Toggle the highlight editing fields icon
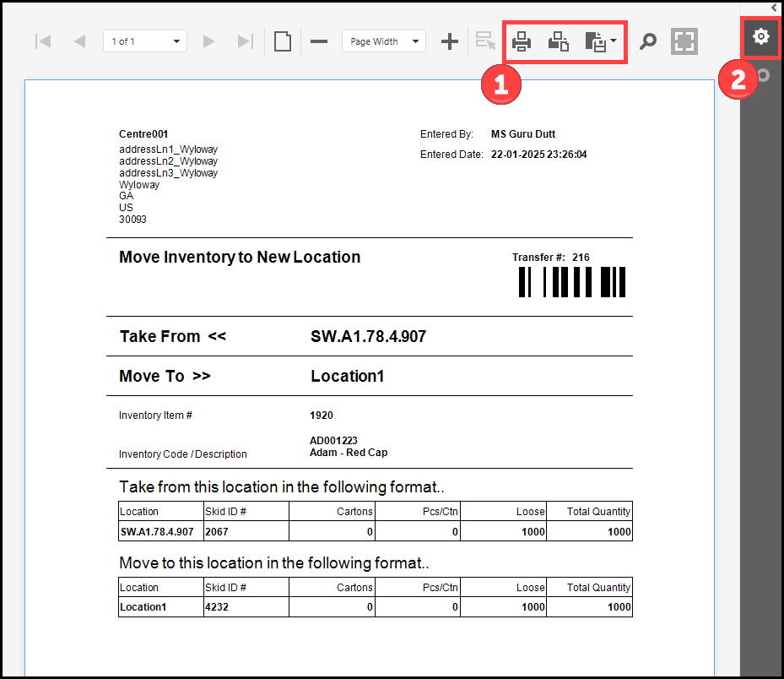Image resolution: width=784 pixels, height=679 pixels. tap(485, 41)
